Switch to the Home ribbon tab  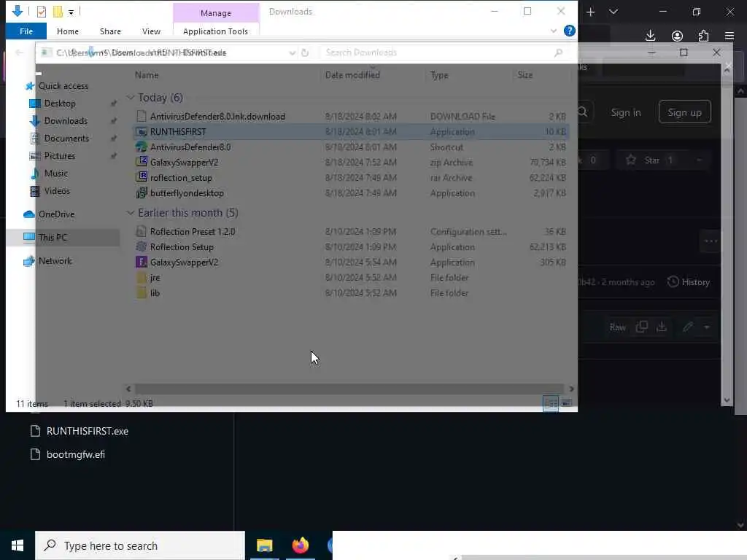pos(68,31)
